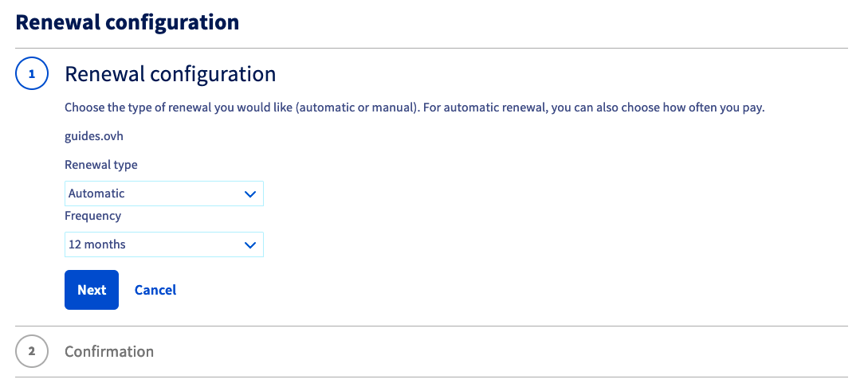The height and width of the screenshot is (391, 868).
Task: Click the bold Renewal configuration page title
Action: coord(128,22)
